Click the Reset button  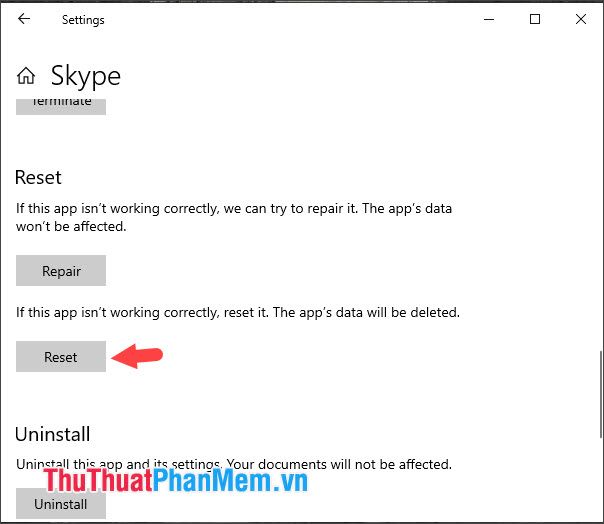pyautogui.click(x=61, y=356)
